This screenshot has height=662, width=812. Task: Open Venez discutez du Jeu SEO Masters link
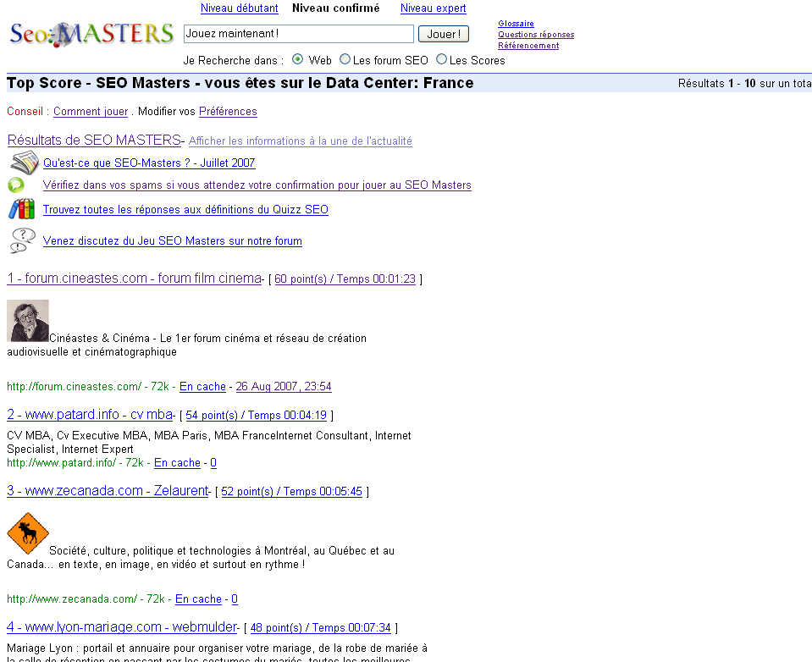[x=173, y=241]
